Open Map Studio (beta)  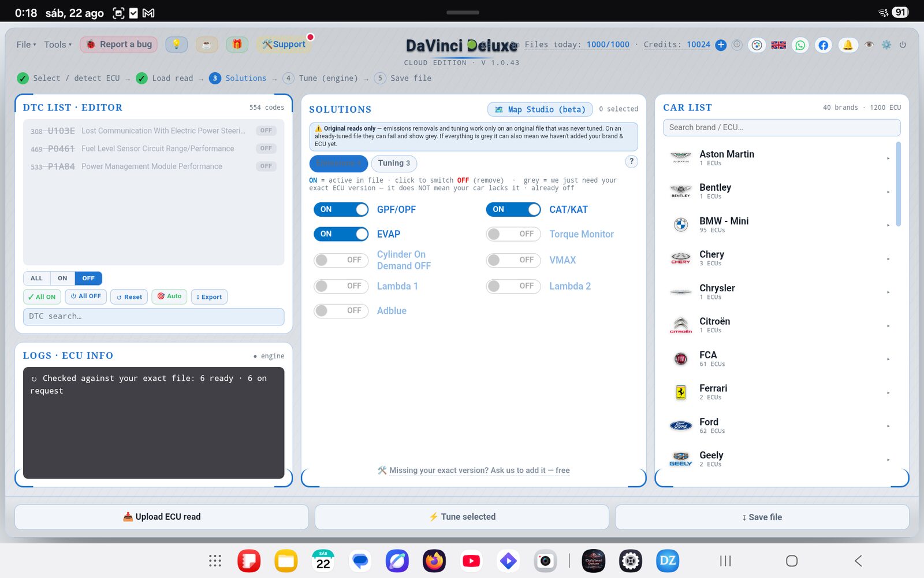540,109
